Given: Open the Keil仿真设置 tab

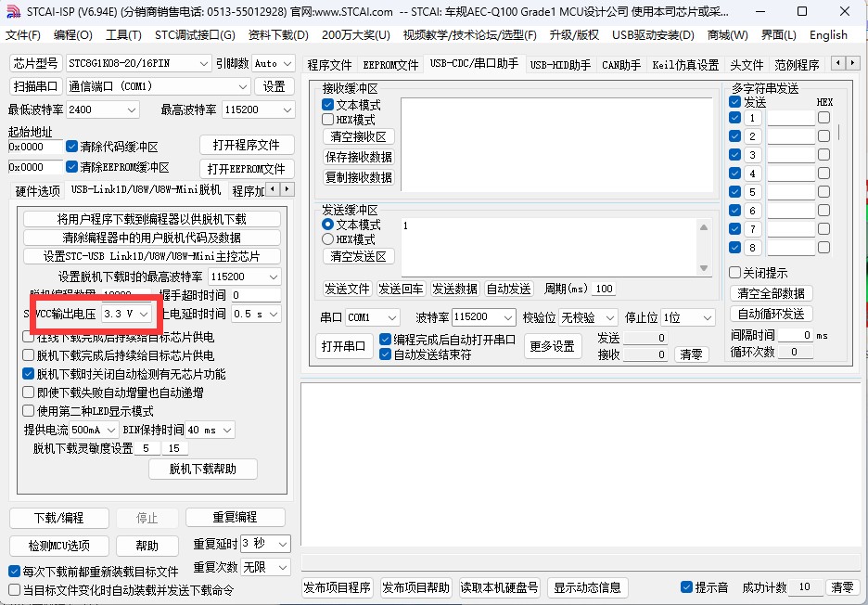Looking at the screenshot, I should (x=685, y=65).
